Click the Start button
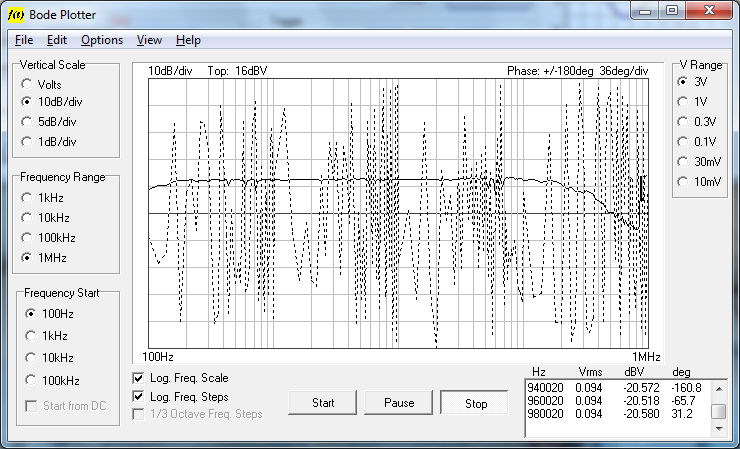Viewport: 740px width, 449px height. (x=323, y=403)
